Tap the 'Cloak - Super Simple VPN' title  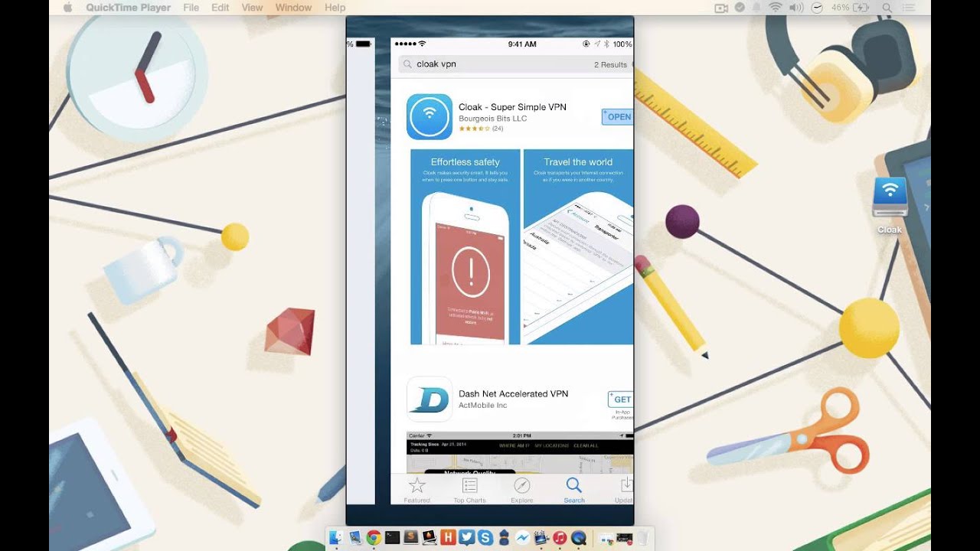point(512,107)
